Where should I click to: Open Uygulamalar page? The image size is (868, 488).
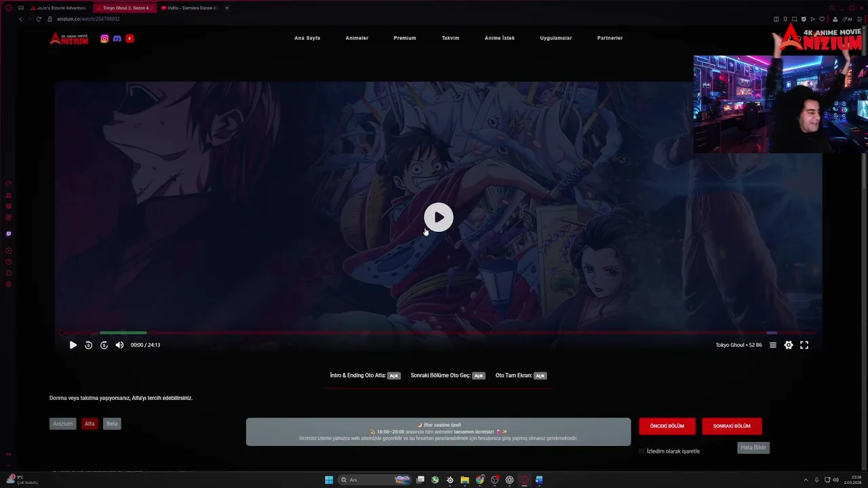[556, 38]
